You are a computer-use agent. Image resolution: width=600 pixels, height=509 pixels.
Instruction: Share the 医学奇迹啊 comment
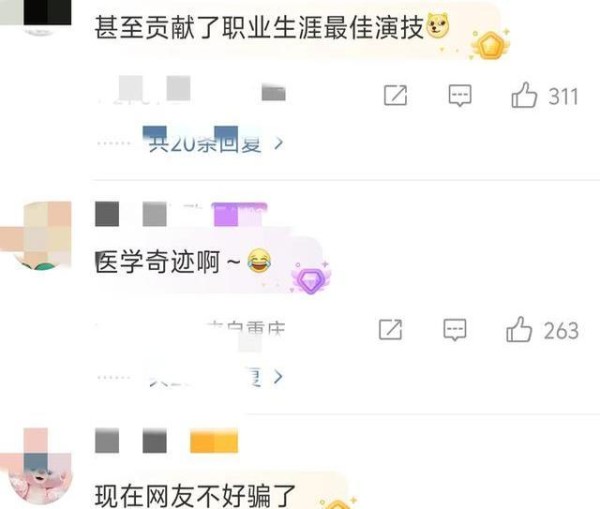click(x=390, y=329)
